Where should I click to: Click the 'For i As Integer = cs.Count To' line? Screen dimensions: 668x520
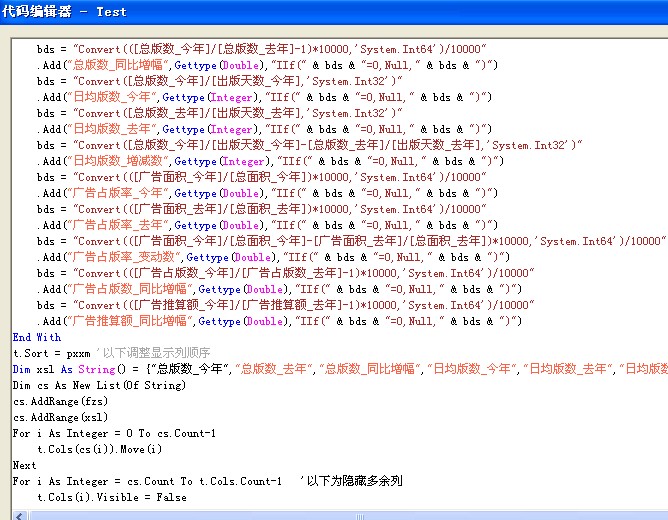[x=147, y=481]
